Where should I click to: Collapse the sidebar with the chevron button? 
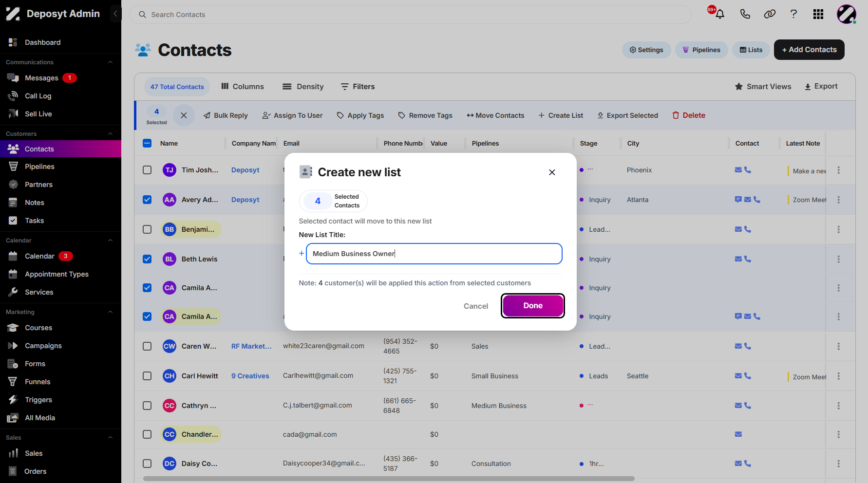pos(115,14)
